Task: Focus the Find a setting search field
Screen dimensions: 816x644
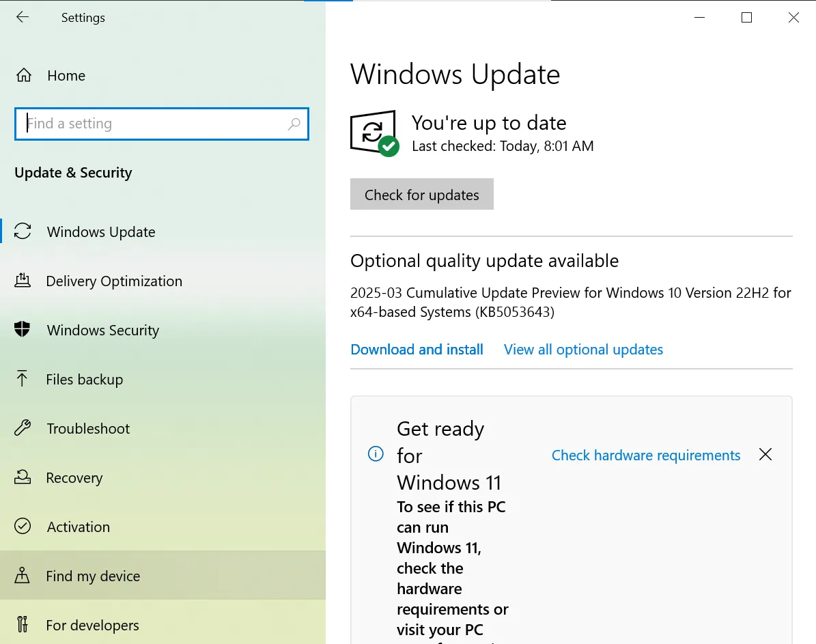Action: click(154, 124)
